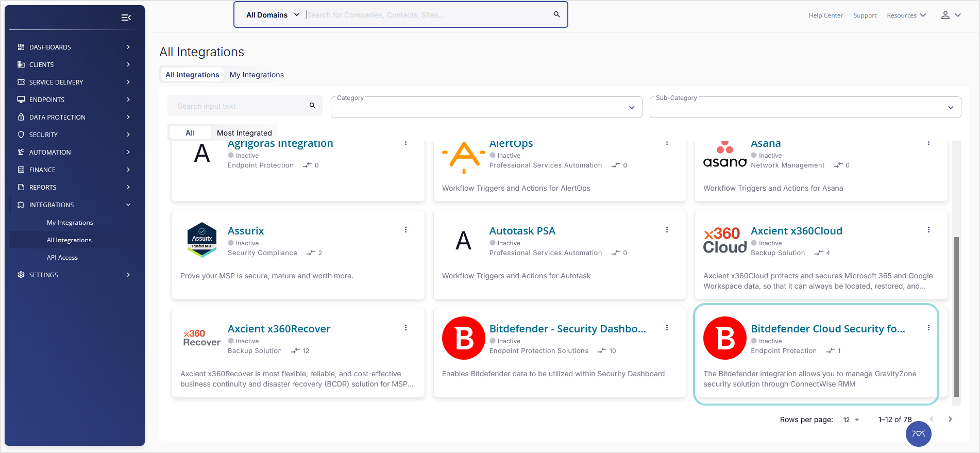Expand the Dashboards menu chevron
This screenshot has height=453, width=980.
tap(128, 47)
